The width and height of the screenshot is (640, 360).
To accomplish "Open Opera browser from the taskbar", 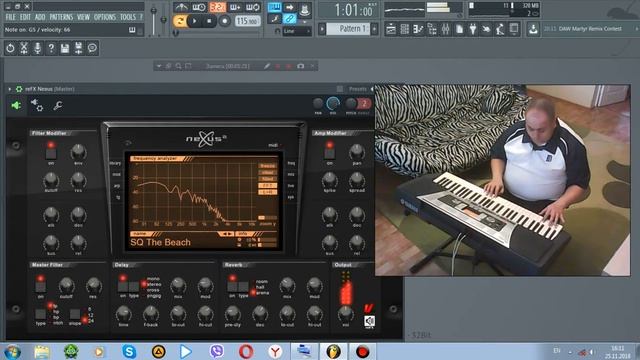I will [246, 351].
